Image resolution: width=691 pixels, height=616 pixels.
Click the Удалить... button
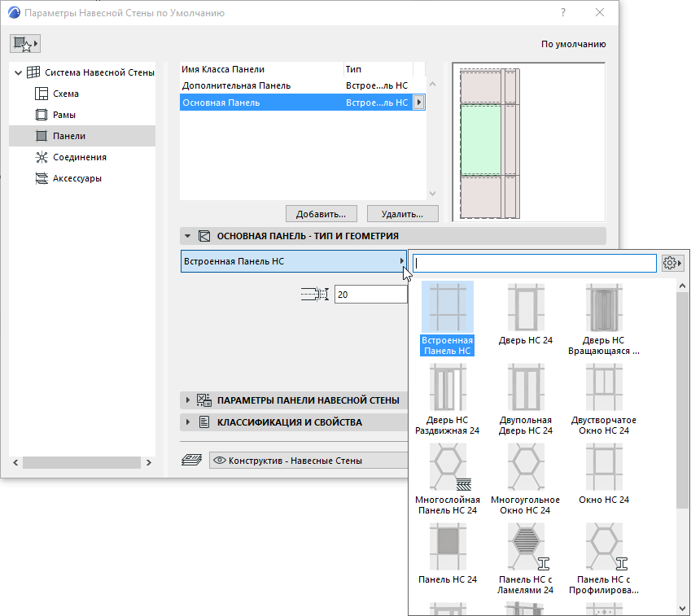(402, 214)
